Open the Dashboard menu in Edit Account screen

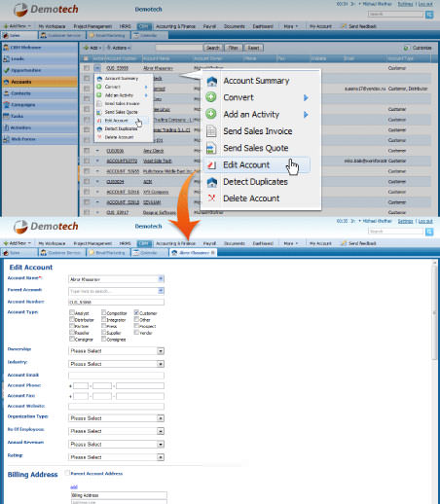coord(263,243)
